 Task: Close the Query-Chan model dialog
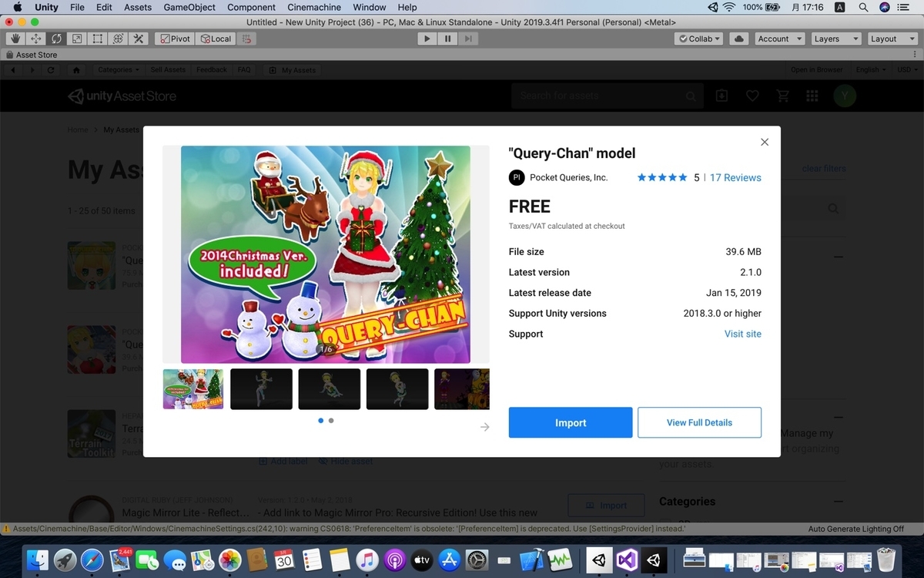point(765,142)
